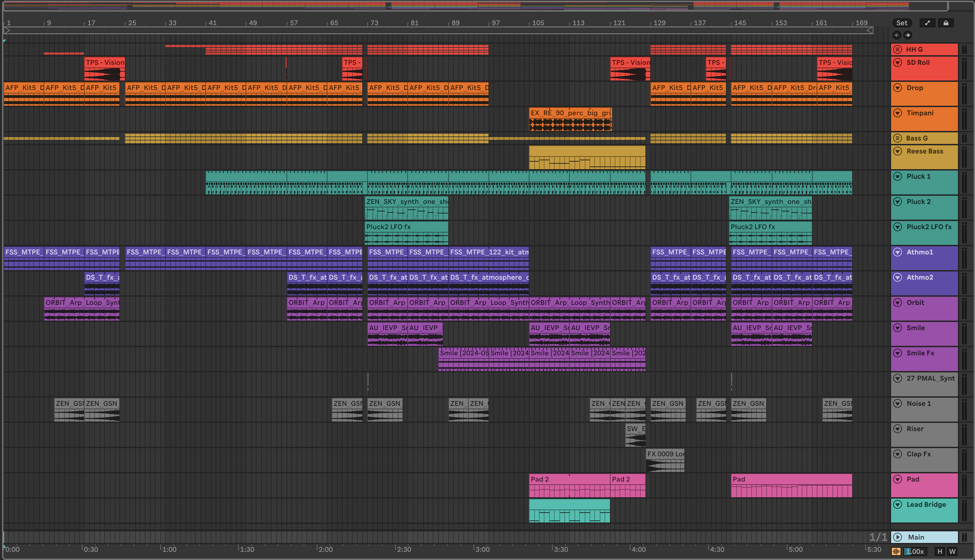Click the 1.00x zoom factor field
The width and height of the screenshot is (975, 560).
click(915, 551)
